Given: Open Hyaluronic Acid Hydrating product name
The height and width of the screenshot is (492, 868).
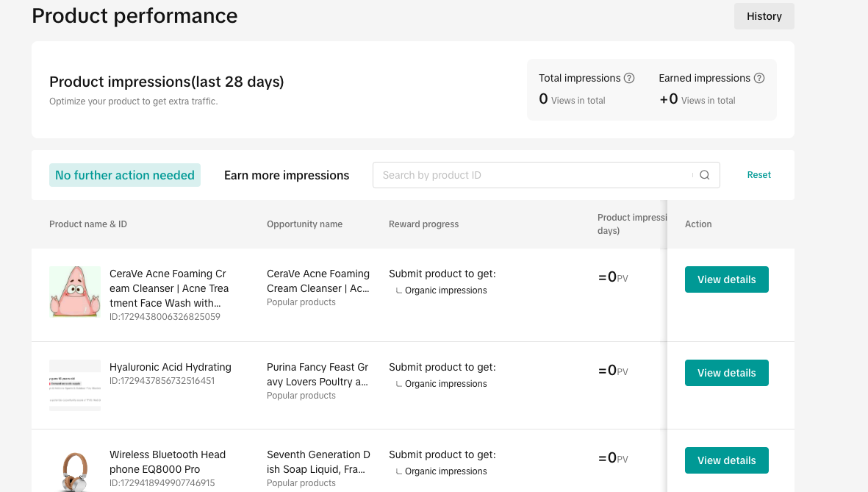Looking at the screenshot, I should click(x=171, y=367).
